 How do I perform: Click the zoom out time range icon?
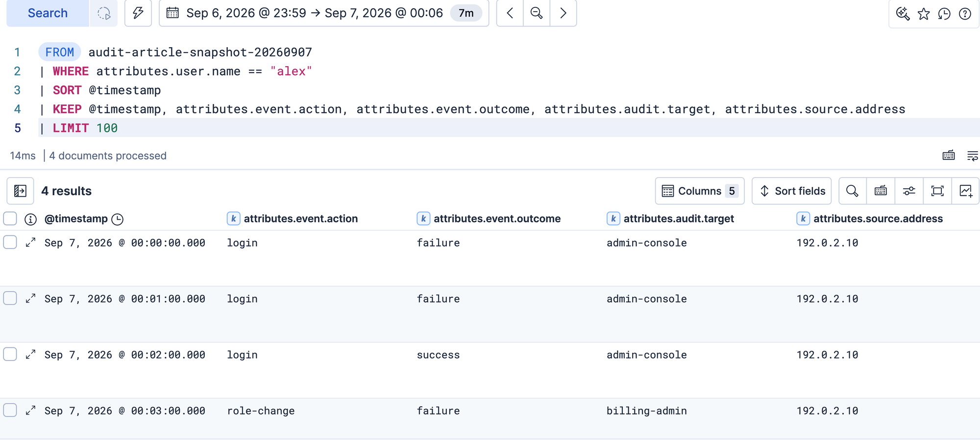[537, 13]
